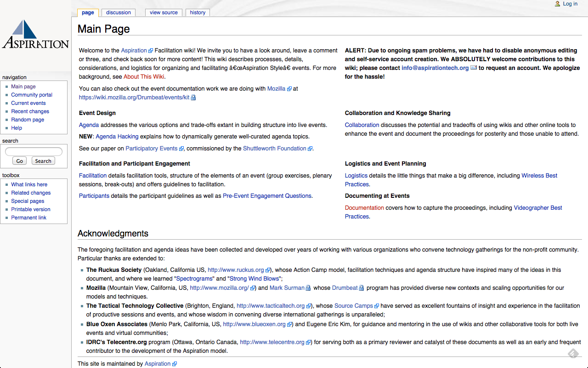Switch to the discussion tab
This screenshot has width=588, height=368.
pos(119,12)
